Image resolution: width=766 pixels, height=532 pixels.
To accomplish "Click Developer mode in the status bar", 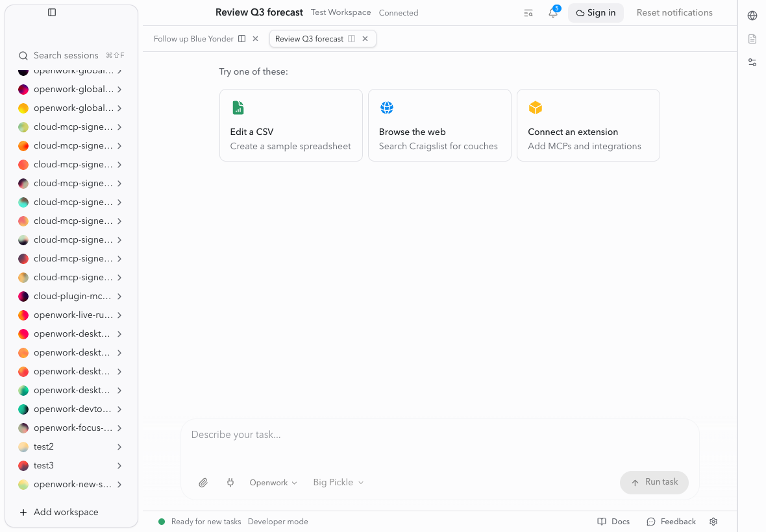I will [278, 522].
